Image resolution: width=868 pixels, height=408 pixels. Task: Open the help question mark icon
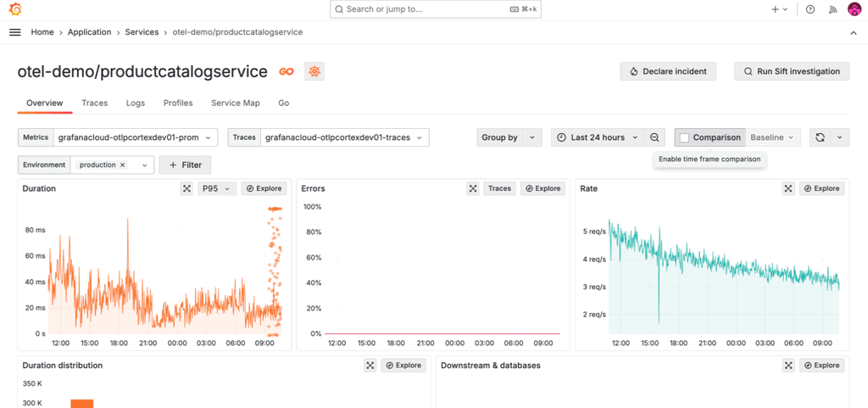(810, 9)
